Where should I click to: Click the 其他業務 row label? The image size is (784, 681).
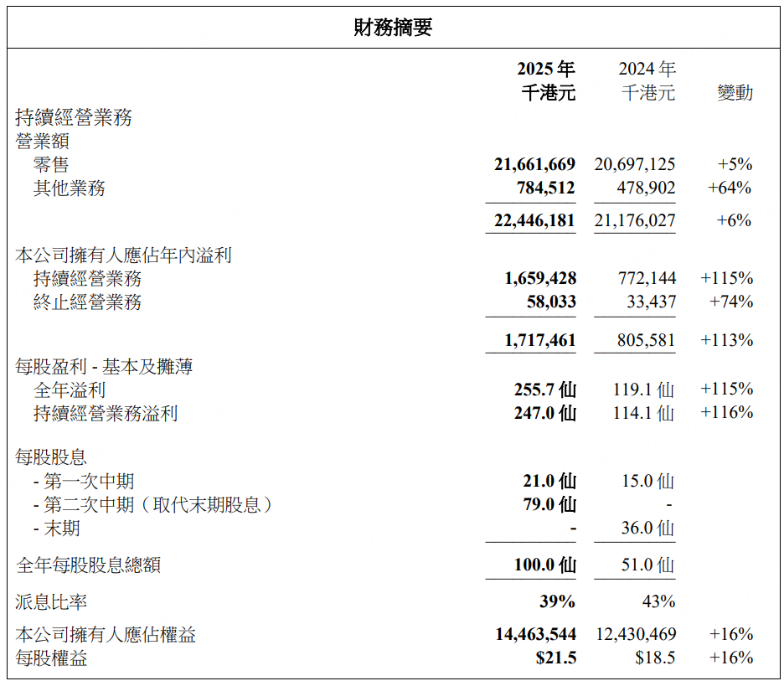pos(70,188)
